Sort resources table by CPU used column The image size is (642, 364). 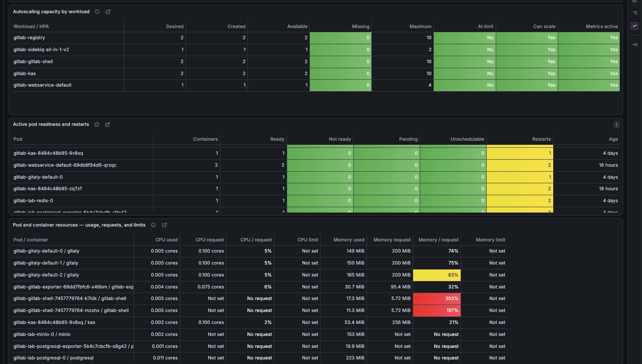[x=166, y=240]
